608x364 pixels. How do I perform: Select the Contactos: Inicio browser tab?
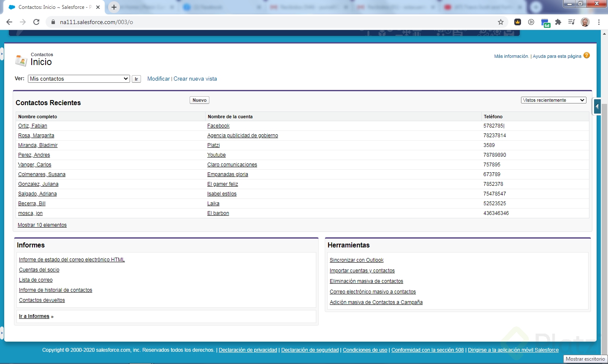(x=55, y=7)
